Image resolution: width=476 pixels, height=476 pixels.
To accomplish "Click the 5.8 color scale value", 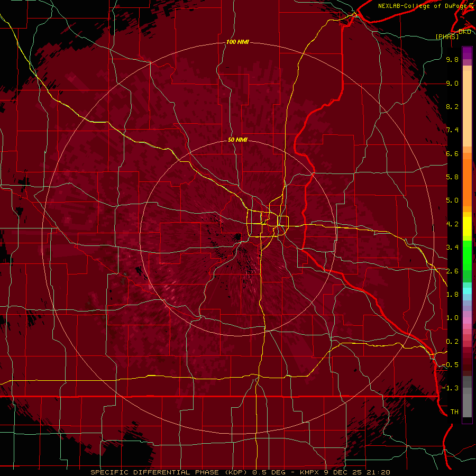I will coord(452,177).
